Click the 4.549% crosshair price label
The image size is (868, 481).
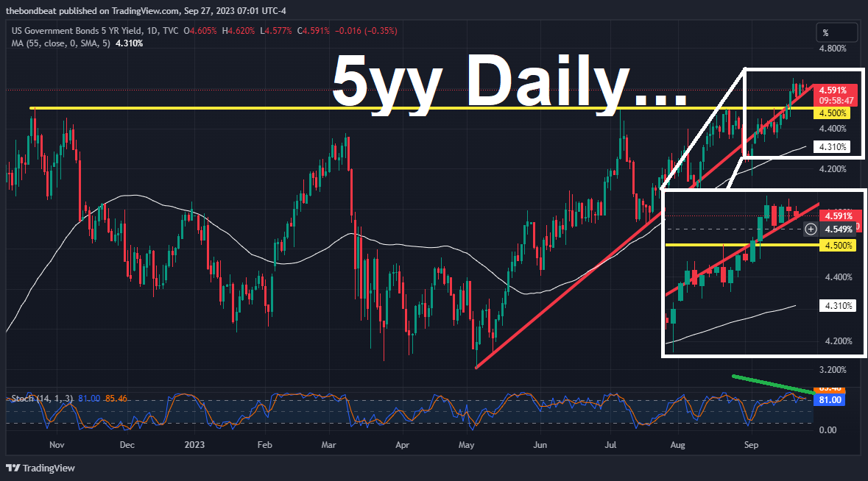pyautogui.click(x=838, y=229)
